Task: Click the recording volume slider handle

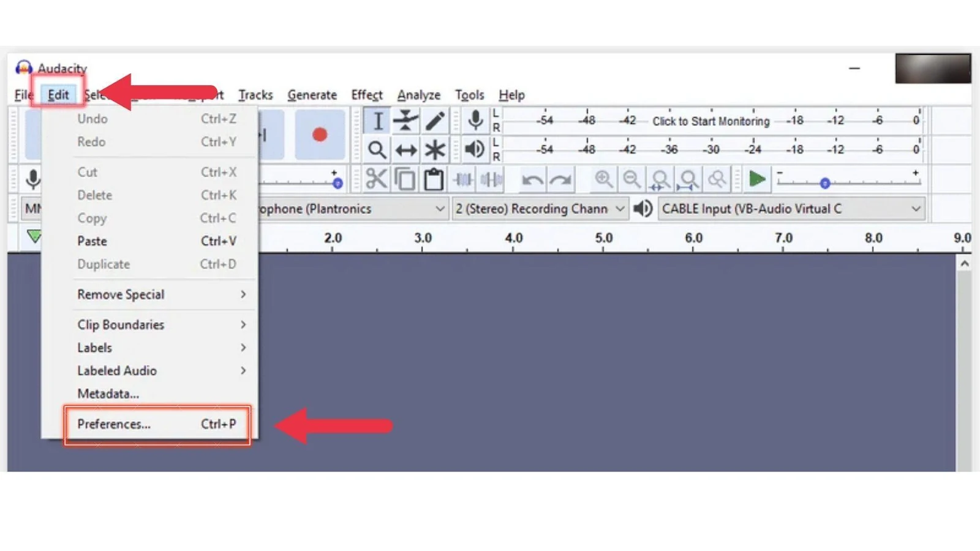Action: [x=337, y=183]
